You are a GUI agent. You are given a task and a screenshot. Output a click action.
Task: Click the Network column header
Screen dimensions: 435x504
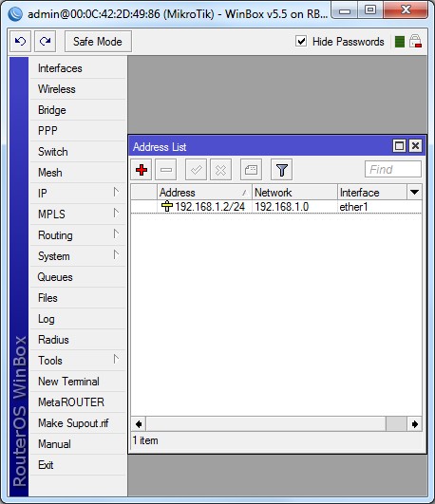[294, 193]
